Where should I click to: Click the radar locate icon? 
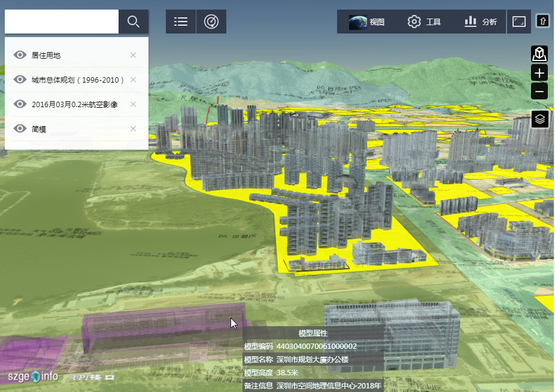tap(211, 22)
